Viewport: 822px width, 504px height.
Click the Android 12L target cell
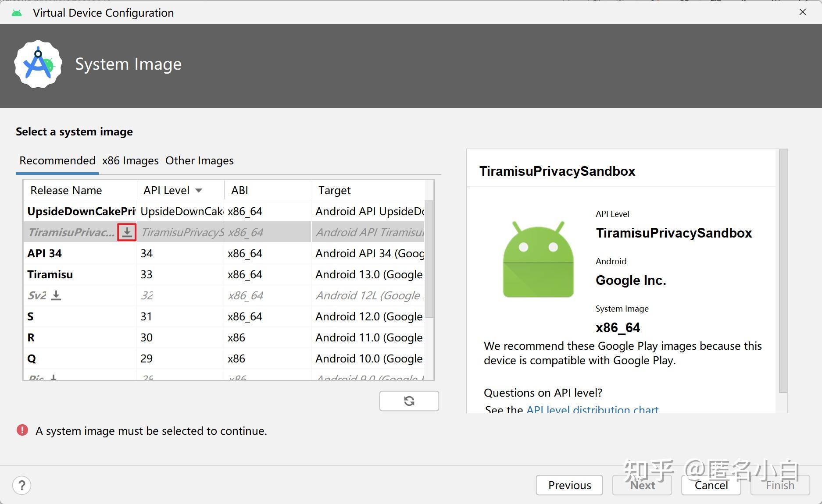click(368, 296)
